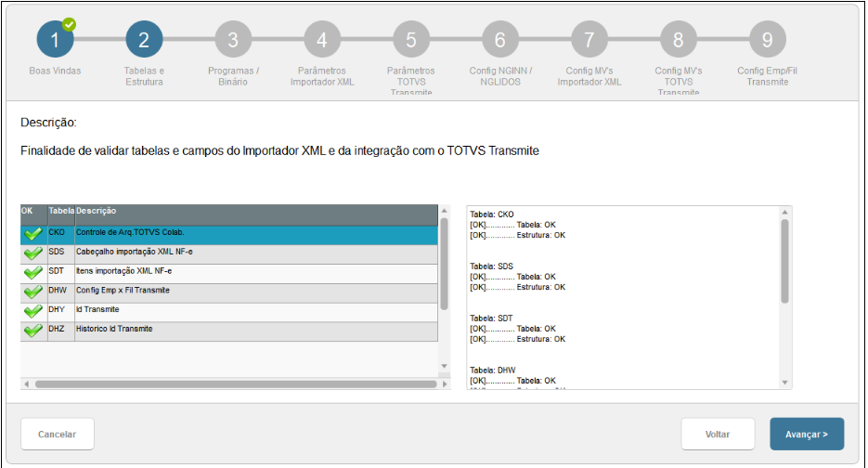
Task: Click table list horizontal scroll right arrow
Action: (x=445, y=383)
